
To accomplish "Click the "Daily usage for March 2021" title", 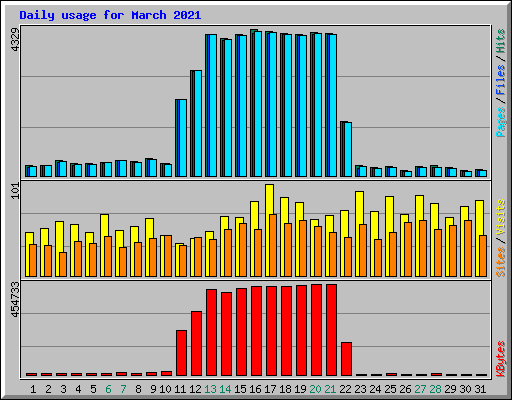I will tap(110, 15).
